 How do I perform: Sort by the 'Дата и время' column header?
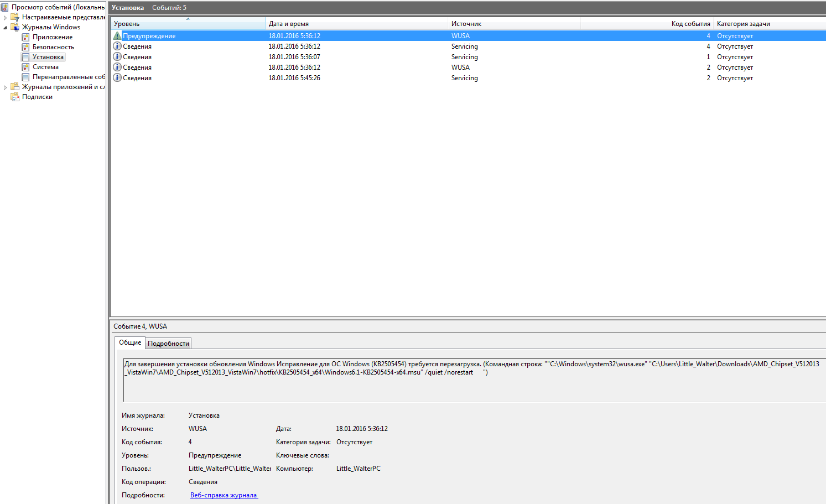tap(357, 24)
